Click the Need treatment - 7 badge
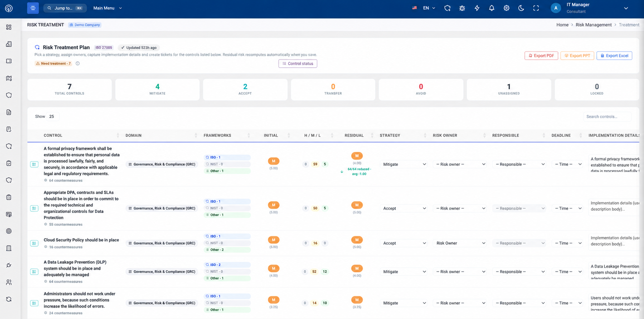Screen dimensions: 644x319 click(x=53, y=64)
